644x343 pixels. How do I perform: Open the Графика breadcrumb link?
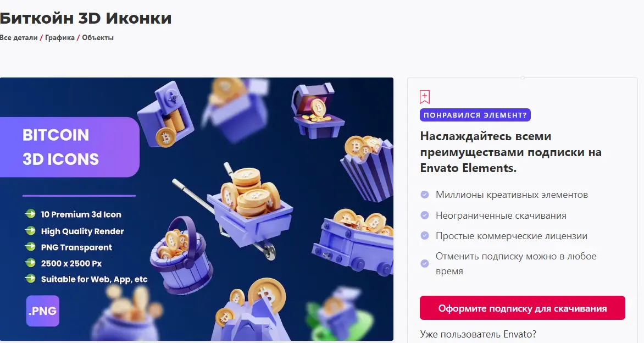tap(60, 38)
